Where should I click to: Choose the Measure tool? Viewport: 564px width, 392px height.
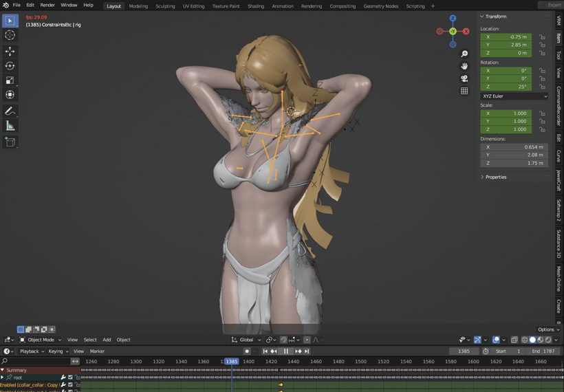point(10,126)
